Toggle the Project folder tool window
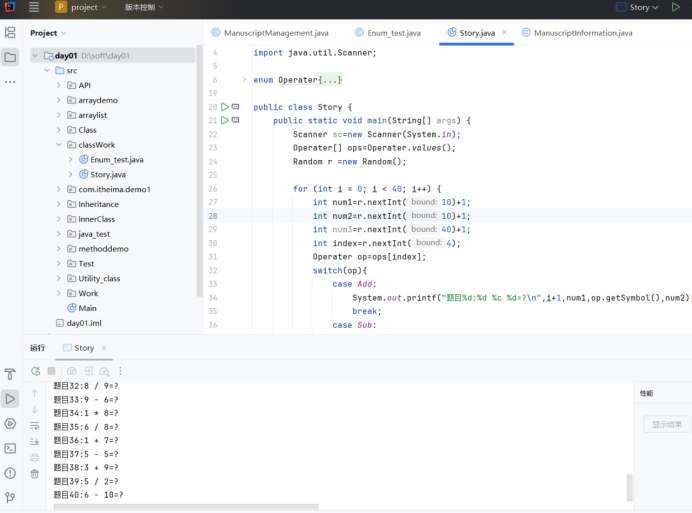Viewport: 692px width, 513px height. tap(10, 57)
